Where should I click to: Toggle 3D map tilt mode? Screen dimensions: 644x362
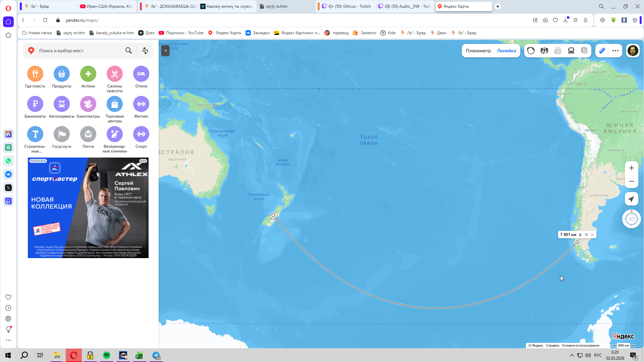pyautogui.click(x=631, y=219)
